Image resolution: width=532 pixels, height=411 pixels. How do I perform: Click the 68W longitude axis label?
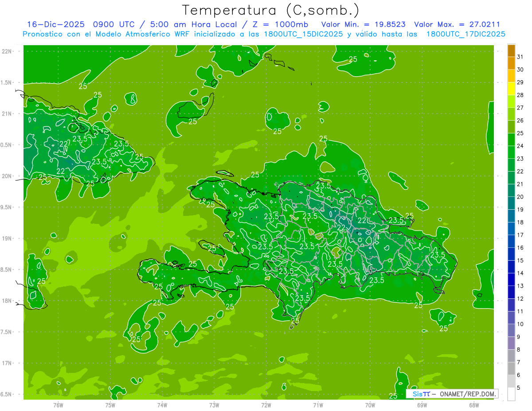click(x=473, y=405)
